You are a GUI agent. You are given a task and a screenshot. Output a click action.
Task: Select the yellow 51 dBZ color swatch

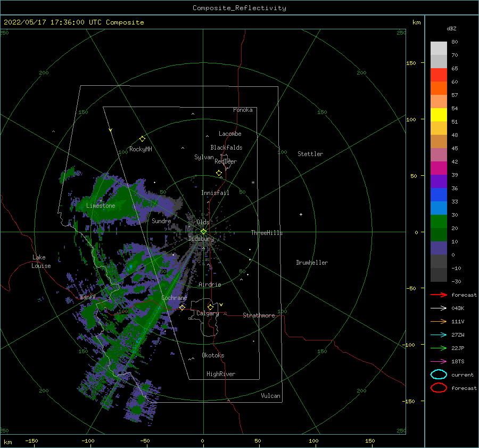click(x=439, y=115)
